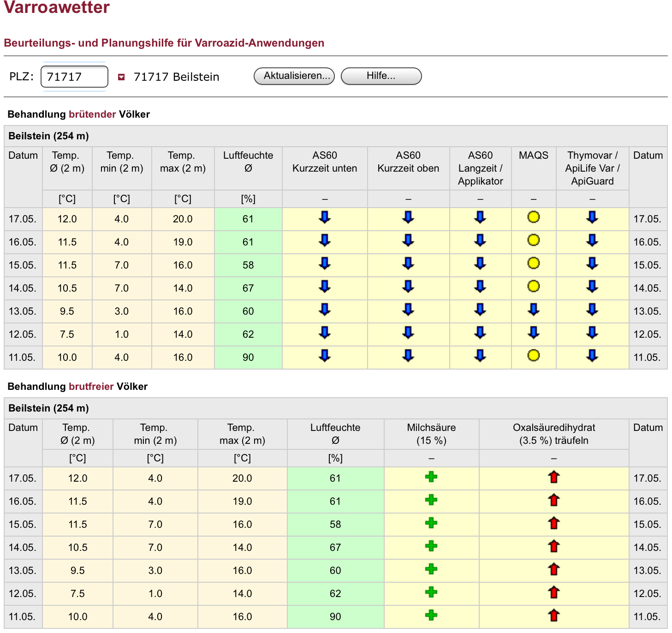
Task: Click the Oxalsäuredihydrat column header
Action: (x=553, y=434)
